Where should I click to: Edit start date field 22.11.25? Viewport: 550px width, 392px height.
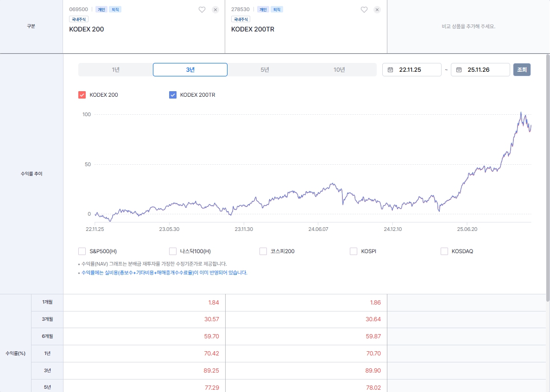[x=412, y=70]
